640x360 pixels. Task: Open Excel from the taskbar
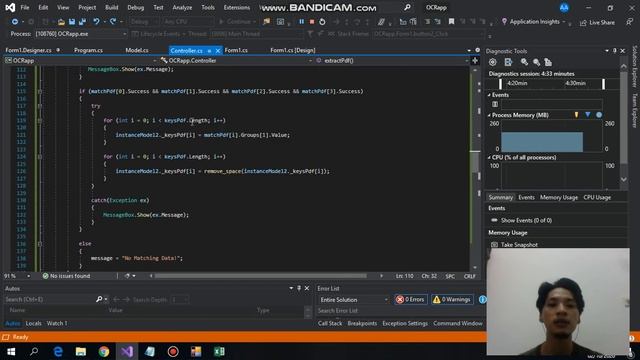(219, 351)
